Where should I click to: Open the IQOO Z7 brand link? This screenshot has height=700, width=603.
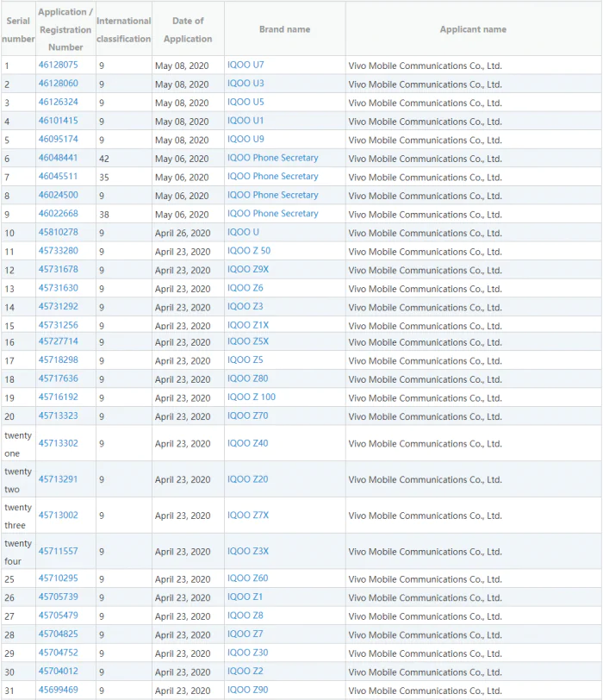point(246,634)
